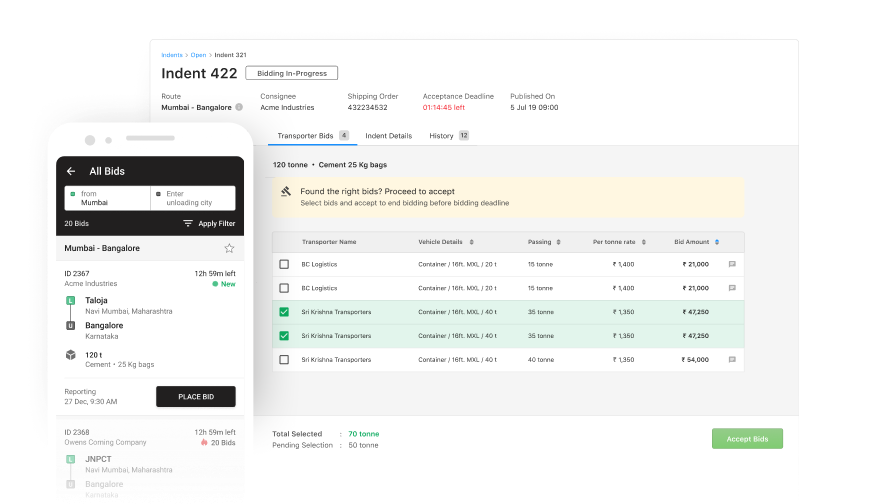
Task: Sort by Passing column
Action: coord(559,242)
